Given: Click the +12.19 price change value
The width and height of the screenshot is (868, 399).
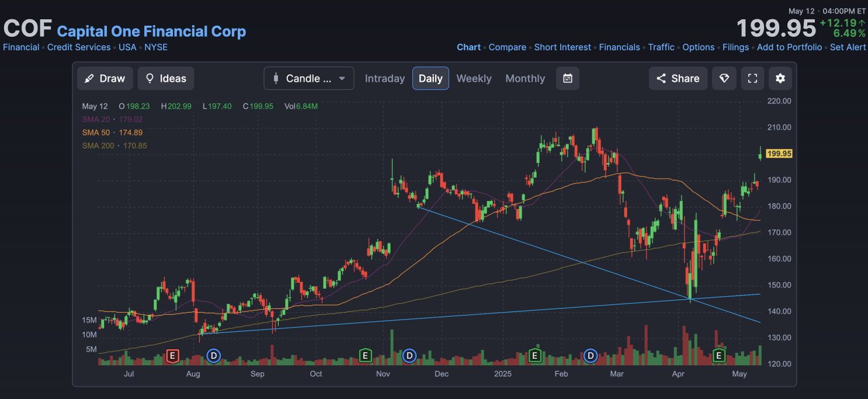Looking at the screenshot, I should (x=838, y=23).
